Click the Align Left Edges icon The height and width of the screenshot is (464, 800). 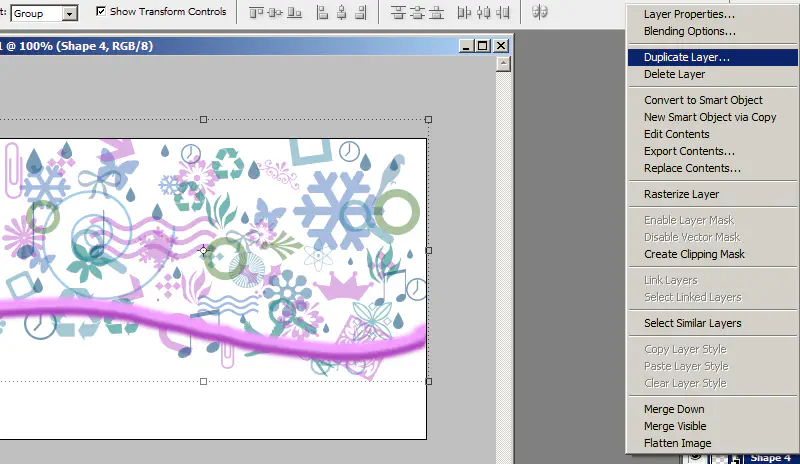pos(324,13)
